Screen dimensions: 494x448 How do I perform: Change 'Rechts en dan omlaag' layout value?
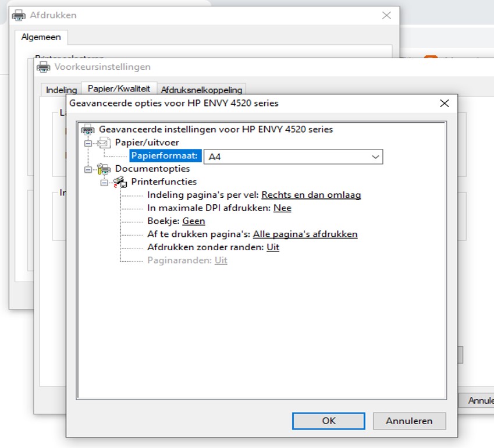tap(311, 195)
